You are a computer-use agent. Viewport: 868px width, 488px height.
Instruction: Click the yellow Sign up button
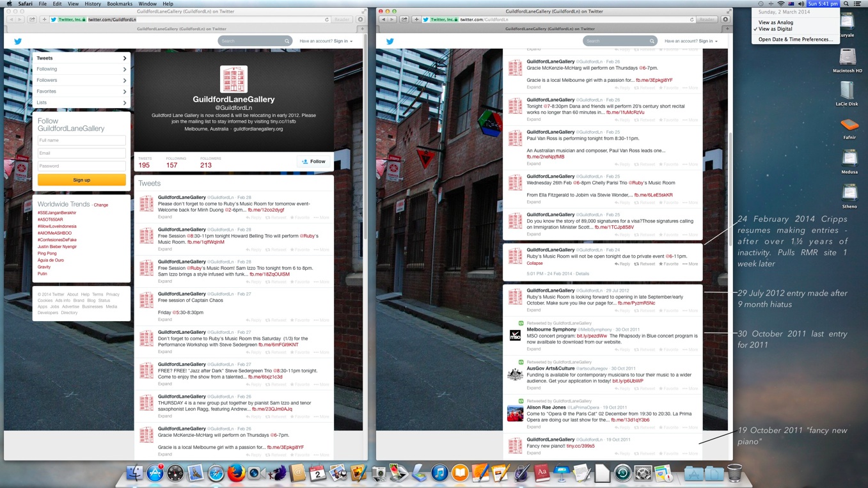click(82, 180)
